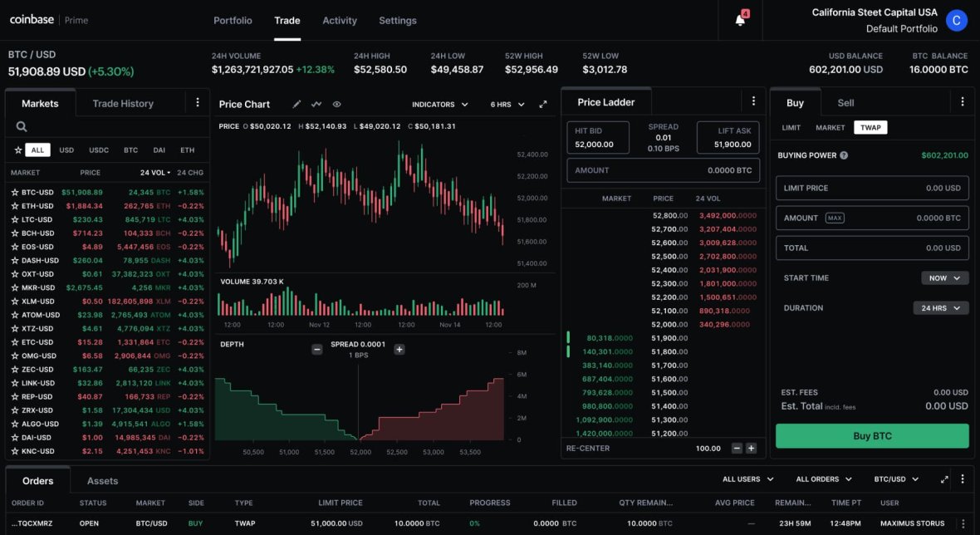Open the Sell tab
Image resolution: width=980 pixels, height=535 pixels.
coord(845,102)
